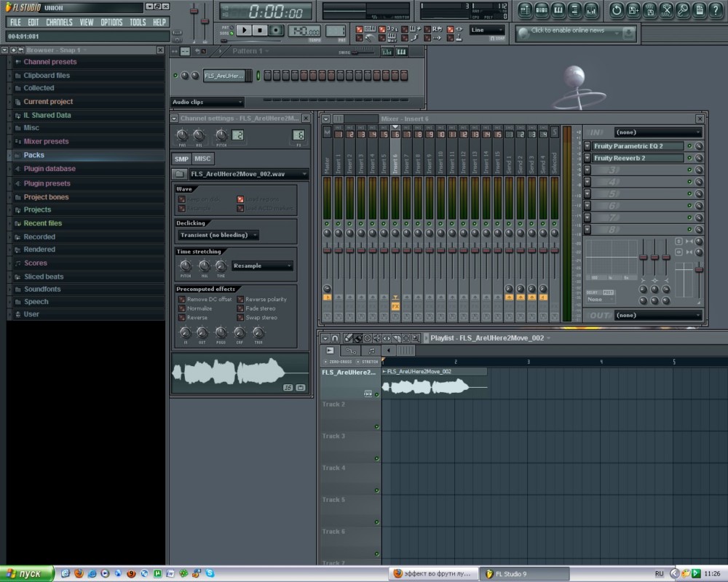
Task: Click the one-click audio recording microphone icon
Action: coord(683,10)
